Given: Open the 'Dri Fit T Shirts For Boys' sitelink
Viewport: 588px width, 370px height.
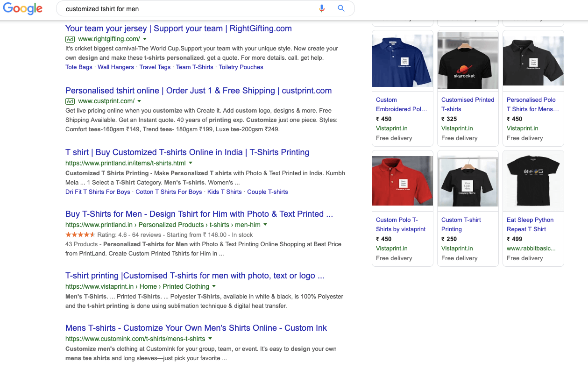Looking at the screenshot, I should tap(98, 192).
